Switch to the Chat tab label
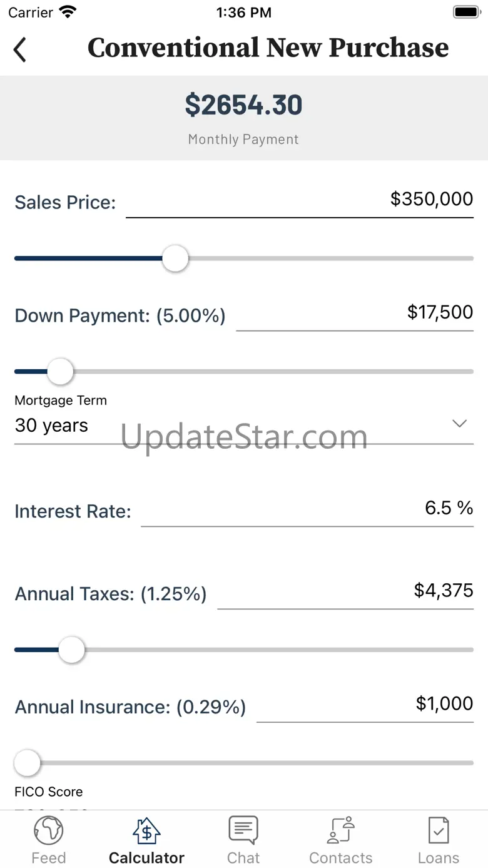488x868 pixels. (243, 857)
